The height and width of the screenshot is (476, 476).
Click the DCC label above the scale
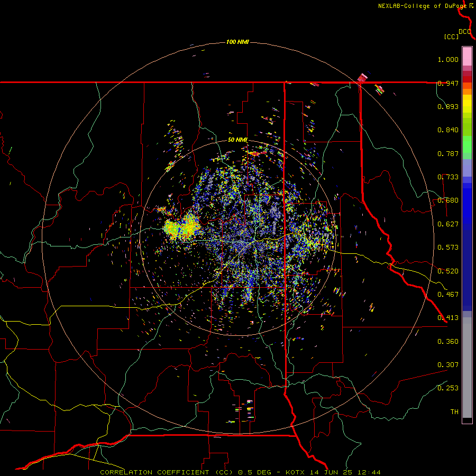464,32
